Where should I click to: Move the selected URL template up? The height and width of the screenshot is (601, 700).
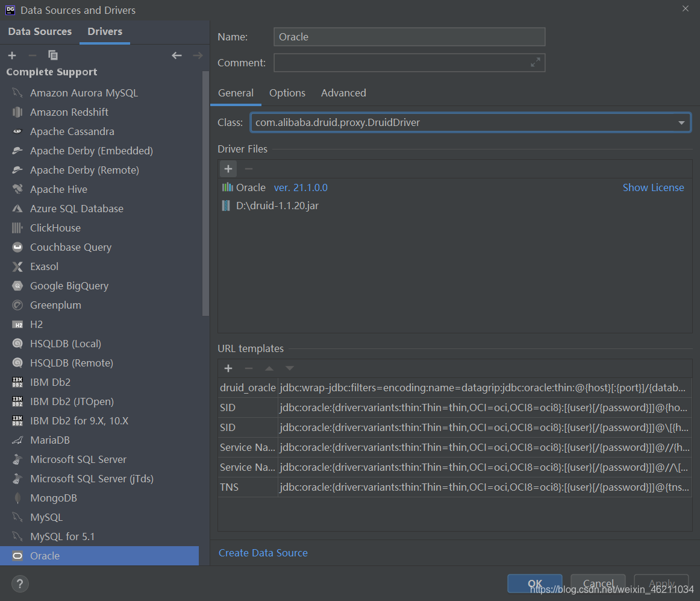click(x=269, y=368)
